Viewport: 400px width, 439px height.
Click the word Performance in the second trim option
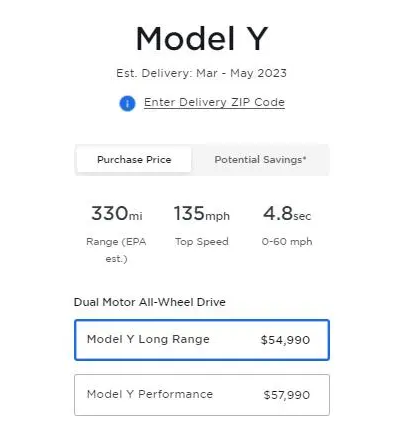point(176,394)
